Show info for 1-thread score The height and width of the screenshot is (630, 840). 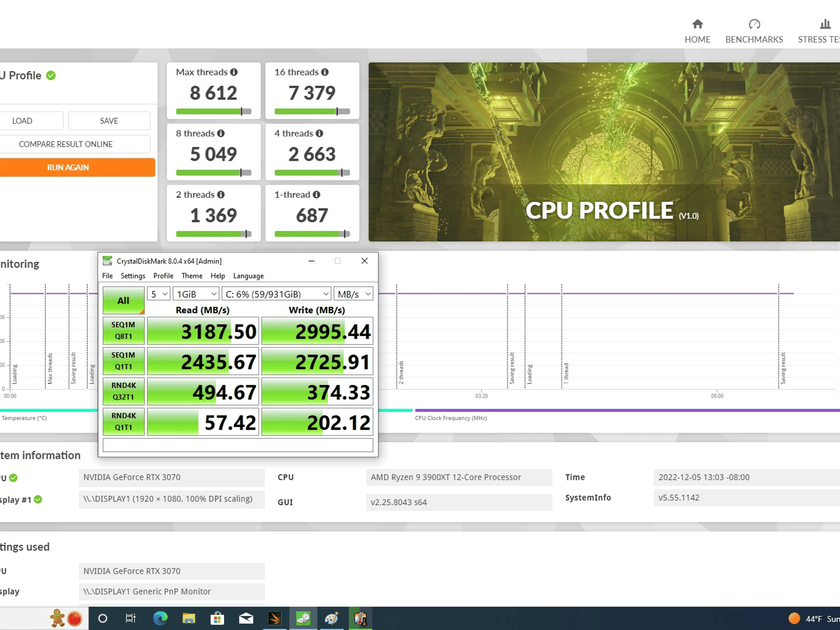[316, 195]
